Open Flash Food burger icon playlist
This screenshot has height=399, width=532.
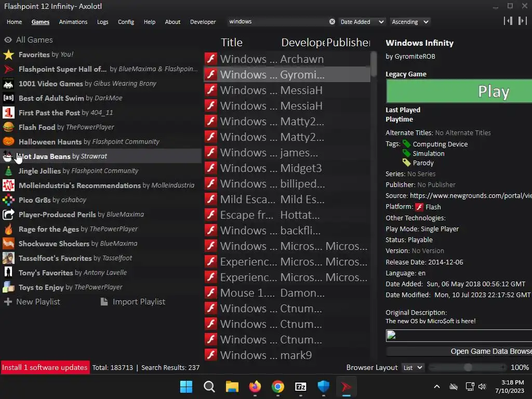8,127
